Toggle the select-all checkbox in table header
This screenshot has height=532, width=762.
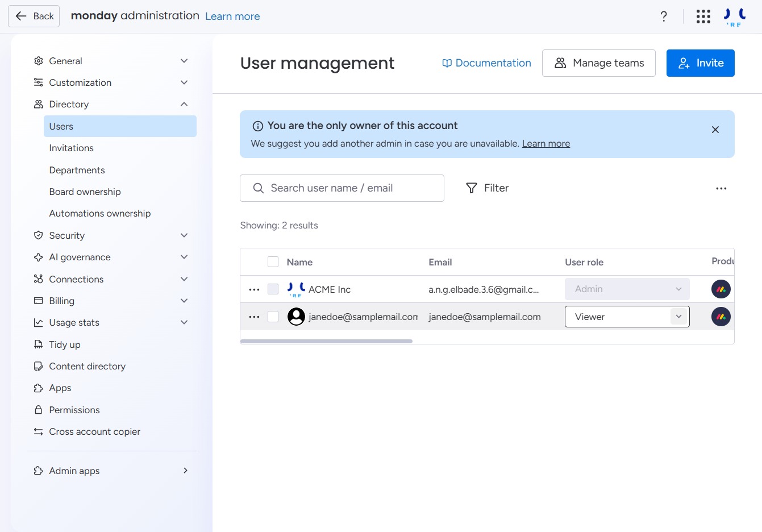(273, 262)
